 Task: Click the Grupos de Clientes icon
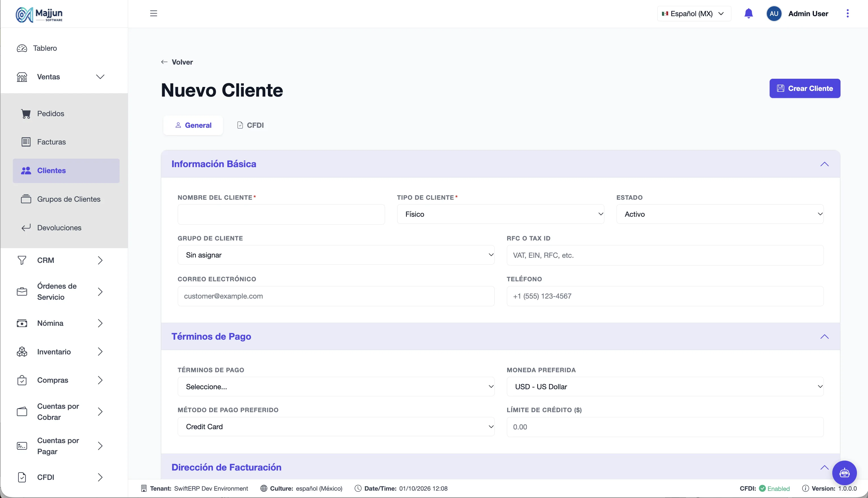pos(26,199)
